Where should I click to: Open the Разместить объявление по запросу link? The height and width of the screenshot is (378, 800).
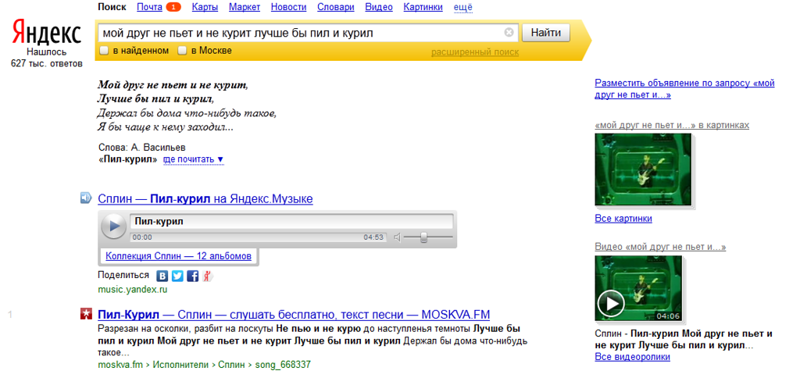[685, 89]
